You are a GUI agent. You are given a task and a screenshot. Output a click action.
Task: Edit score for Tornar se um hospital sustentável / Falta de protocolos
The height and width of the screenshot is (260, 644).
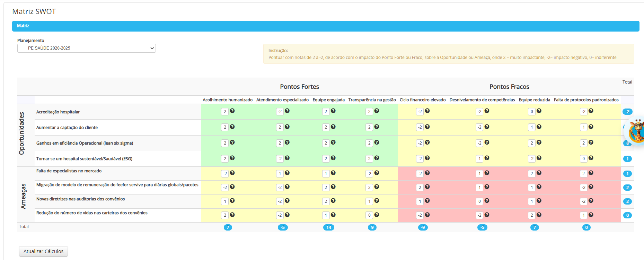tap(583, 159)
